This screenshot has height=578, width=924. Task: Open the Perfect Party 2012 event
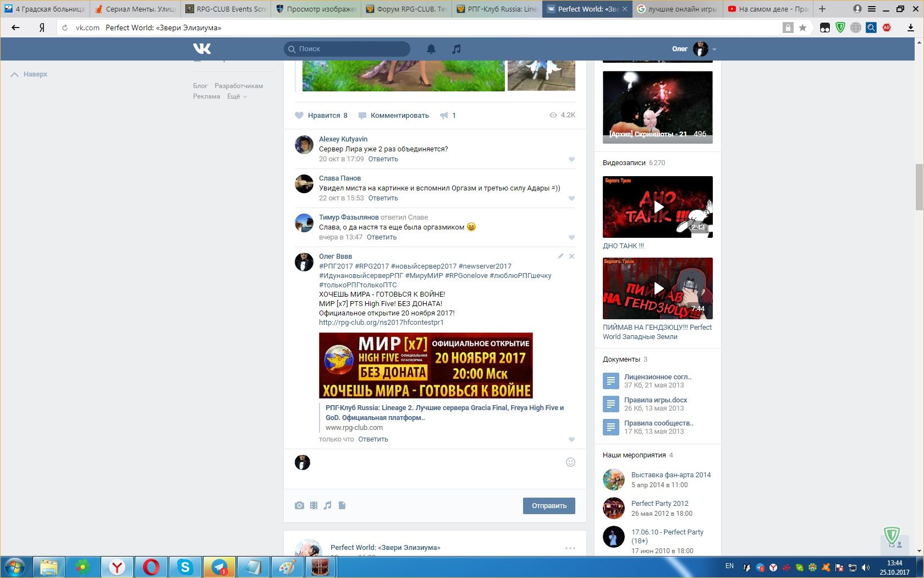click(659, 504)
